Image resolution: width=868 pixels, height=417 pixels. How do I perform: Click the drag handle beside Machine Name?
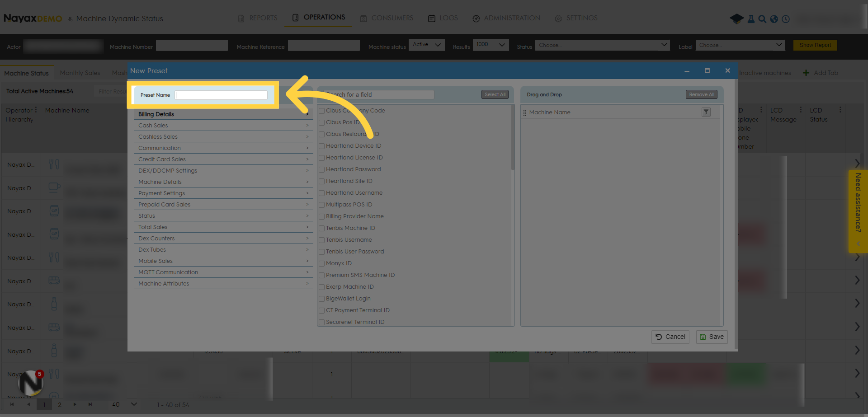525,112
